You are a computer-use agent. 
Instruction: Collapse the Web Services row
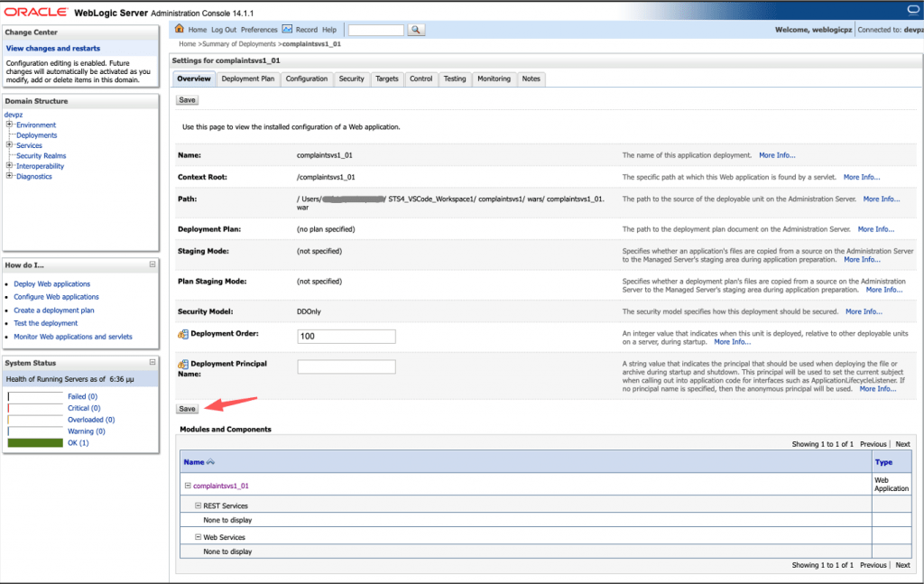pyautogui.click(x=198, y=537)
